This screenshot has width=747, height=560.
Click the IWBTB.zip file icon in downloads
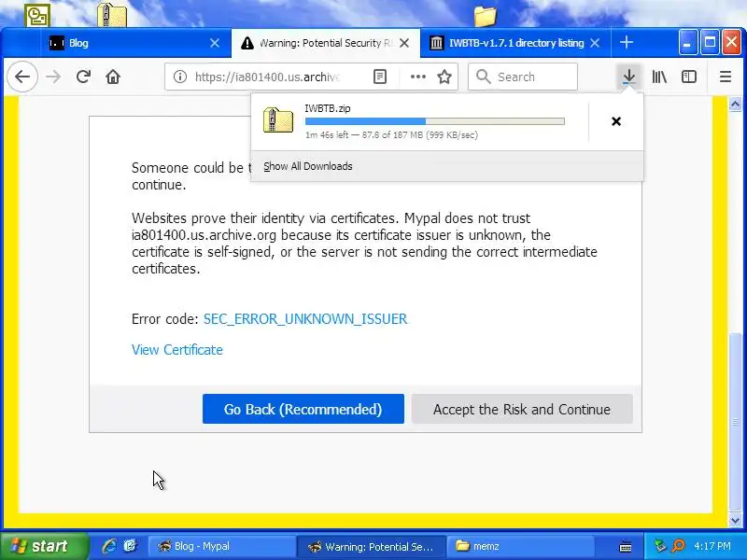[277, 120]
